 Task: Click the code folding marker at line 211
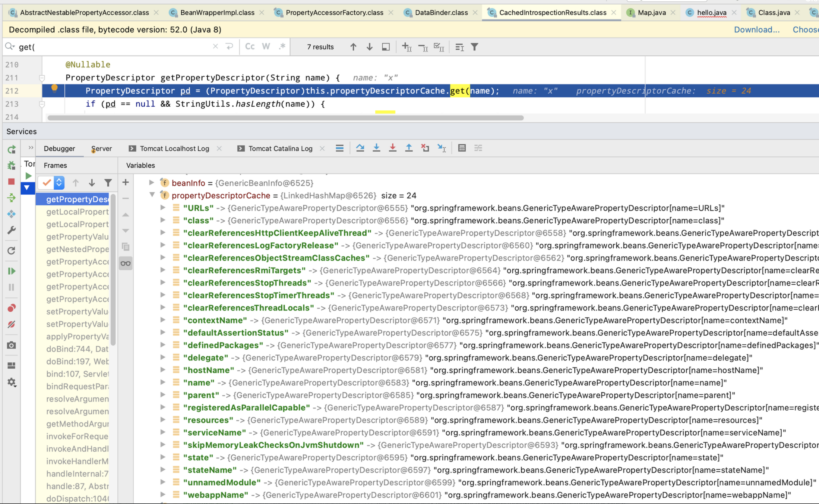coord(42,78)
